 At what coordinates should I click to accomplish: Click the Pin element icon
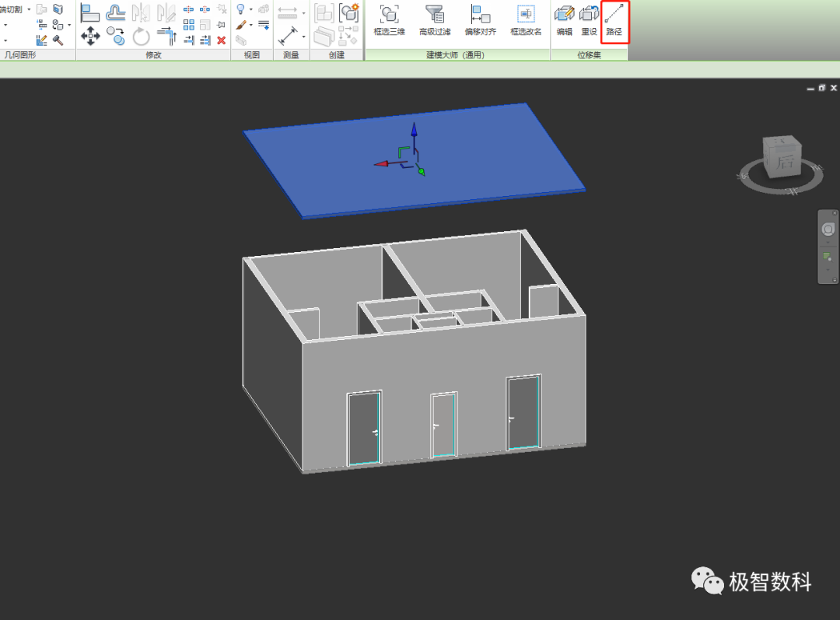[221, 25]
